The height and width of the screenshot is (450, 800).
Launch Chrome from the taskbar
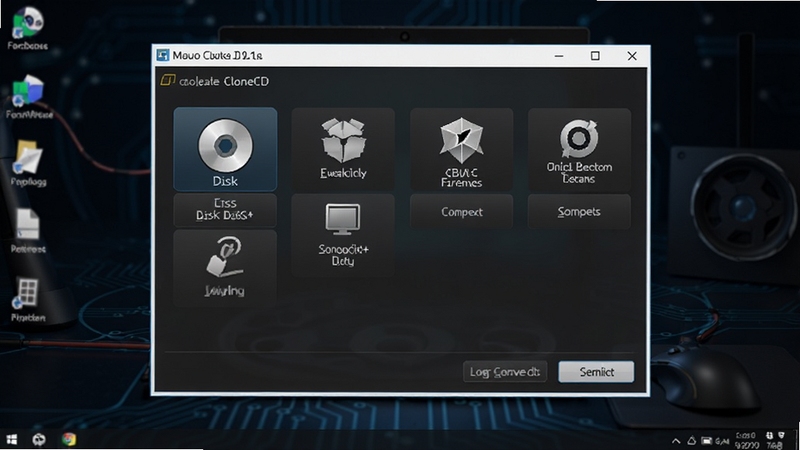pyautogui.click(x=69, y=439)
